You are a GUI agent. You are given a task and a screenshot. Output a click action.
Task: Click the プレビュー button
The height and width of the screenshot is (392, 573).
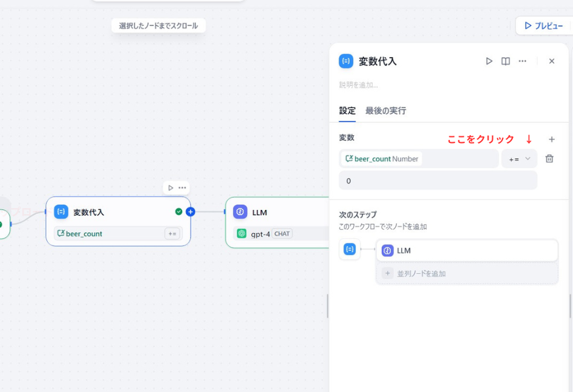click(545, 25)
